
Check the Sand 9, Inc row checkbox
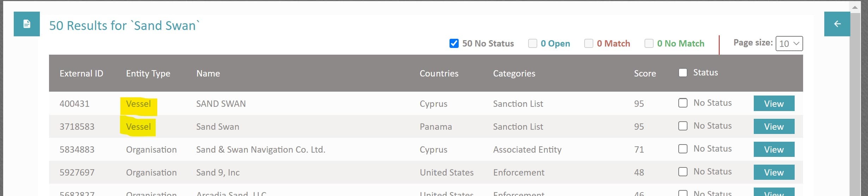pyautogui.click(x=683, y=172)
